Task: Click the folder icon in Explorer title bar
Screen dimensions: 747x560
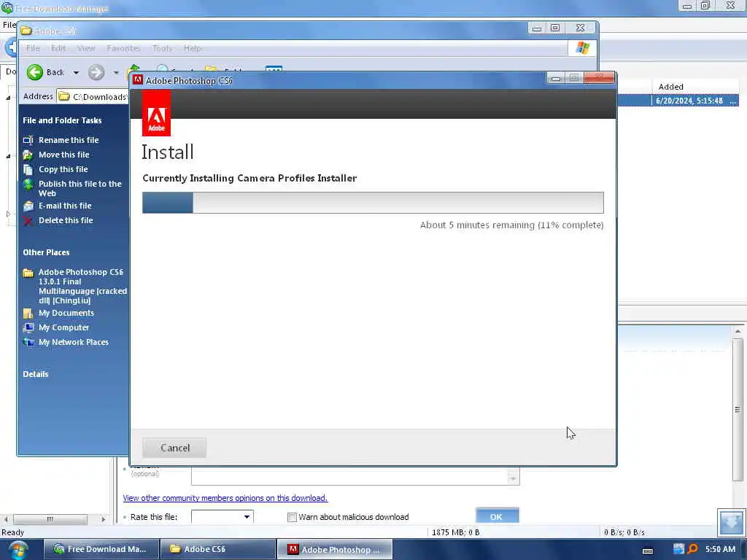Action: point(26,31)
